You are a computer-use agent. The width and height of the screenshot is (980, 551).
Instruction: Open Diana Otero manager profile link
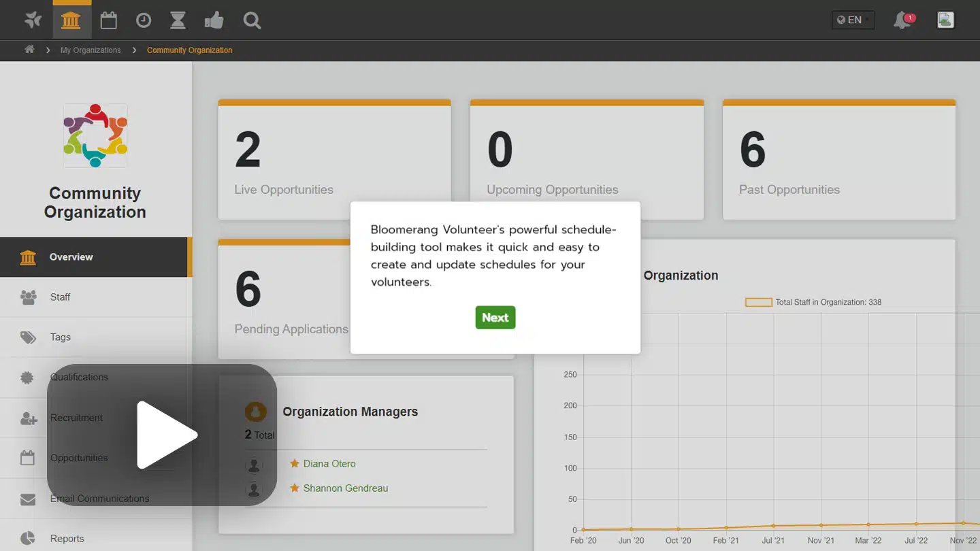[329, 464]
